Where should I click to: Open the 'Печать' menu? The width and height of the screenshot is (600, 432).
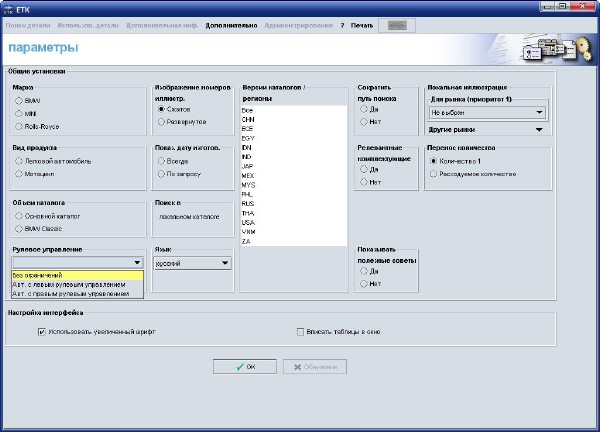[x=362, y=22]
